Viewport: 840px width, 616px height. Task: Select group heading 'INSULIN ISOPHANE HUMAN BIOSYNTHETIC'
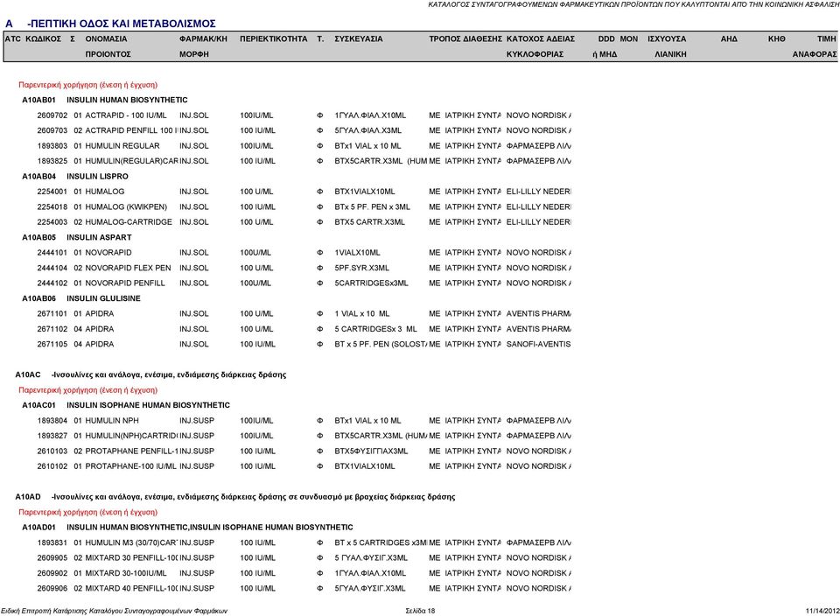[149, 405]
